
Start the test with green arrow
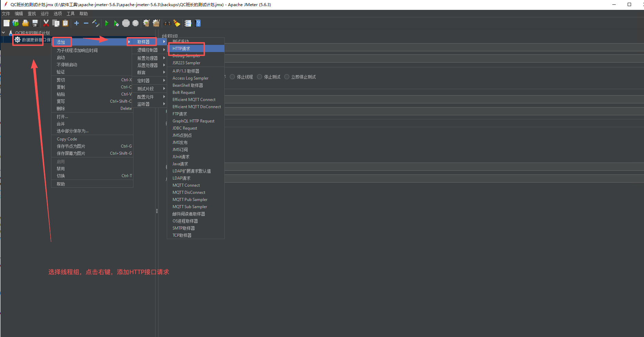pos(107,23)
